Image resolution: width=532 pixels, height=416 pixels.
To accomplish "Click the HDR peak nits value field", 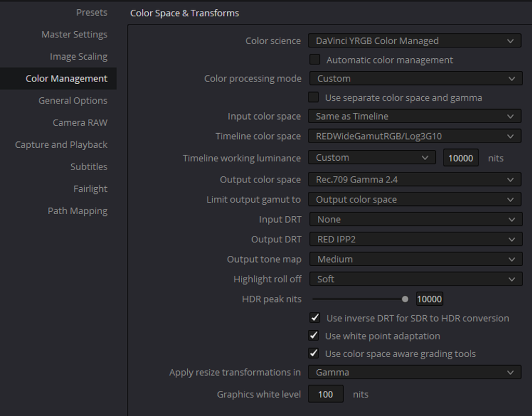I will click(429, 299).
